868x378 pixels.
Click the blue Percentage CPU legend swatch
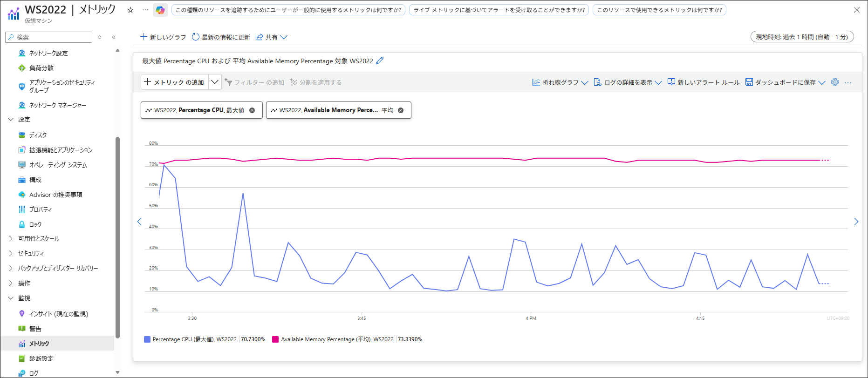(x=147, y=339)
